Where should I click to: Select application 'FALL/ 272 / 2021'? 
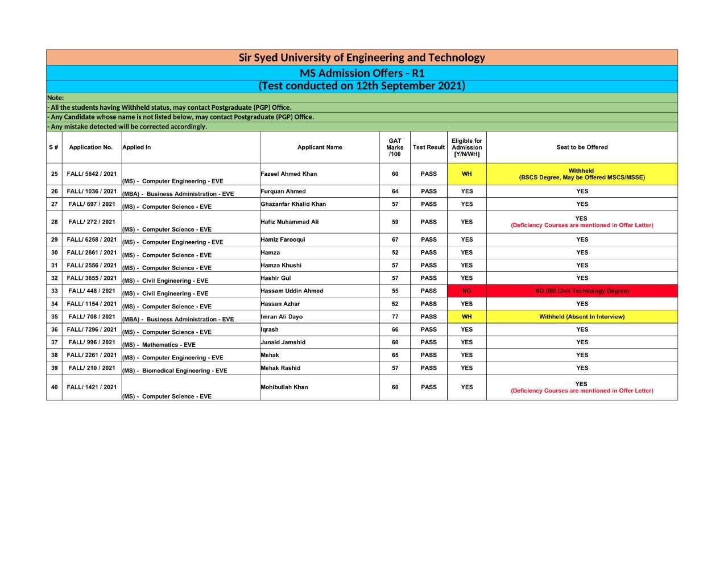click(92, 222)
